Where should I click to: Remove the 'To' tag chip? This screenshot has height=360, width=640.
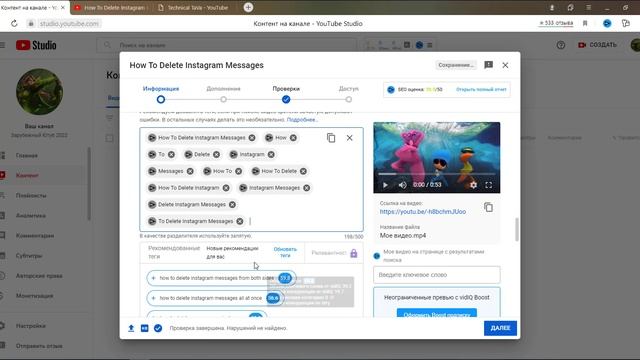(x=171, y=155)
